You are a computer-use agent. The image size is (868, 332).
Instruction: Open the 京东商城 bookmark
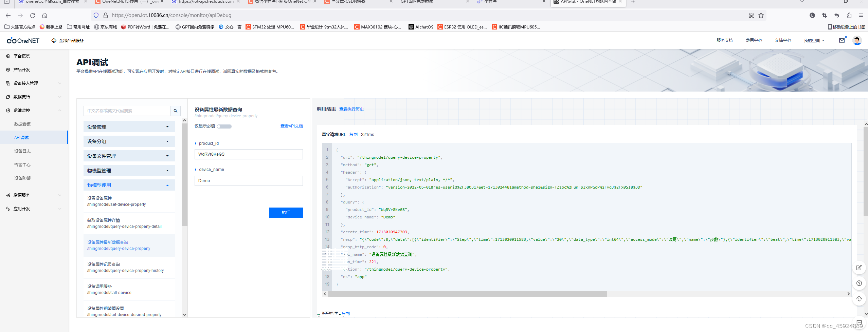pyautogui.click(x=105, y=27)
